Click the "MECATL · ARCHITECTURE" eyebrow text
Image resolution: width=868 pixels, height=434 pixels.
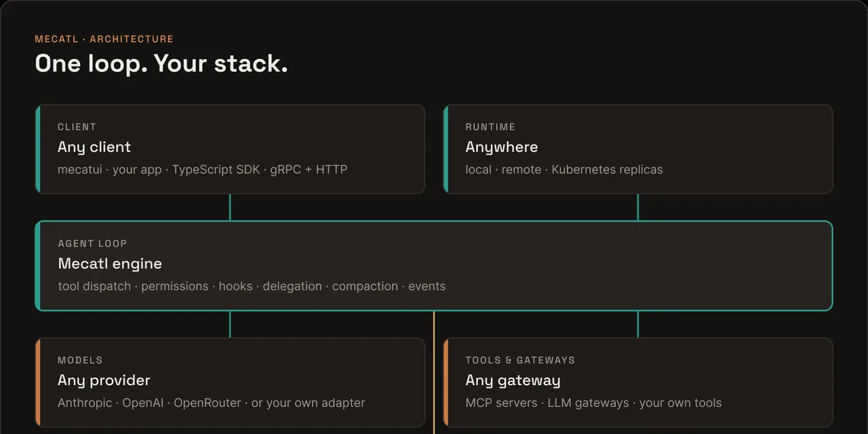tap(104, 39)
